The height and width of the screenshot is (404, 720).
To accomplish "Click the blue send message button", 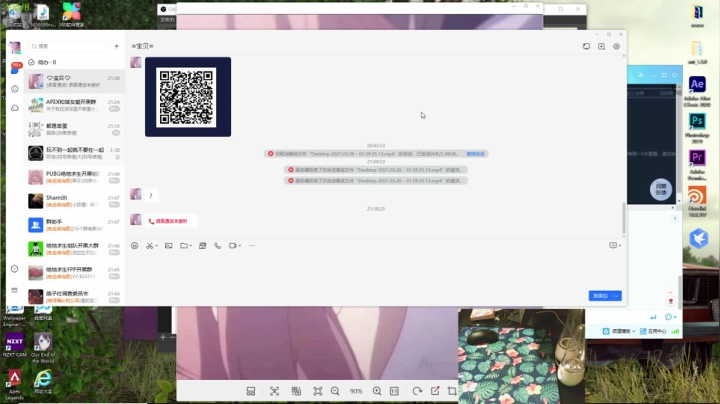I will 601,296.
